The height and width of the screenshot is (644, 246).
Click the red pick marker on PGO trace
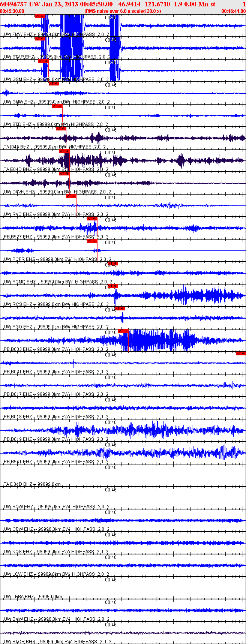120,308
